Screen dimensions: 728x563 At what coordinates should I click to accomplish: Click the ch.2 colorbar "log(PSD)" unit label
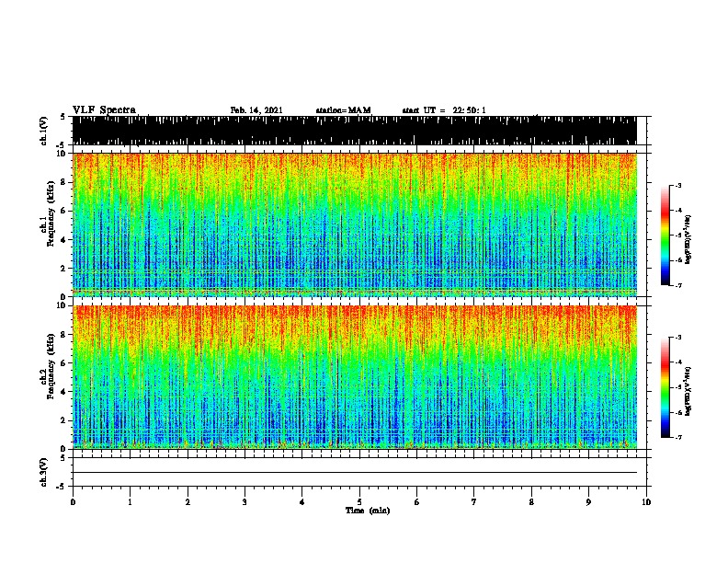688,391
